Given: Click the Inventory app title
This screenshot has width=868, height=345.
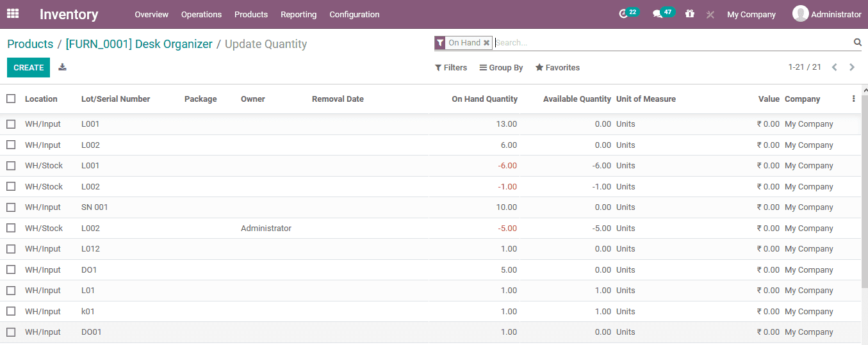Looking at the screenshot, I should click(69, 14).
